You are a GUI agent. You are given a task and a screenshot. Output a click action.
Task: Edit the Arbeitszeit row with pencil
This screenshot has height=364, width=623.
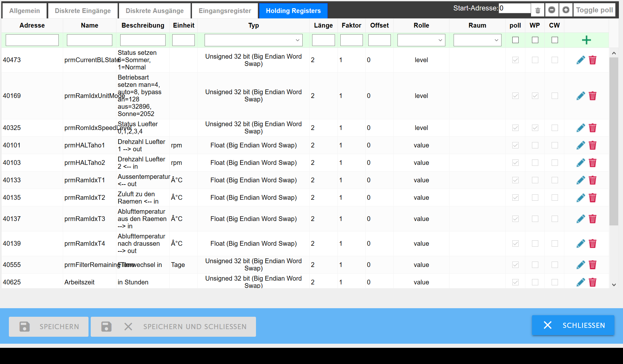(x=580, y=282)
